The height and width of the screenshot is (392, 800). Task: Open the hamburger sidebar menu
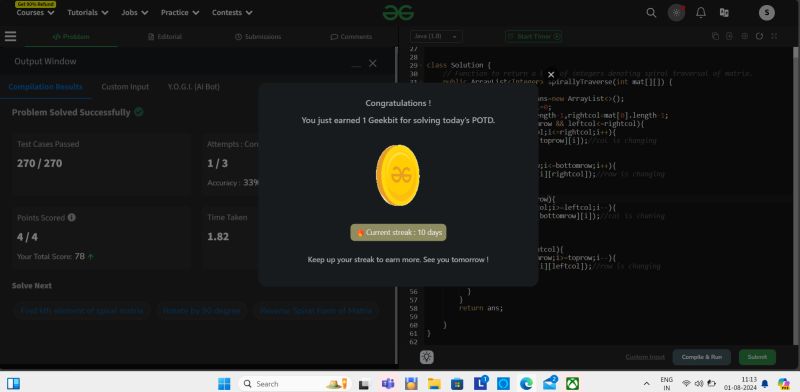[10, 36]
